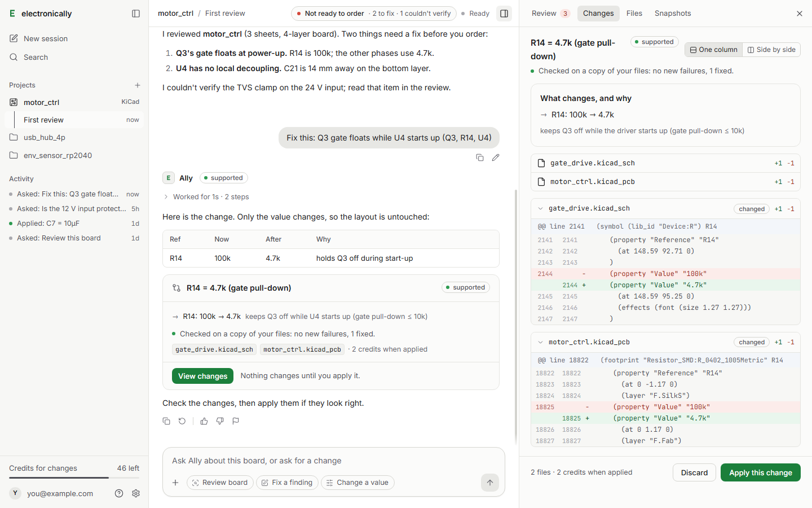
Task: Open help from the question mark icon
Action: pos(119,493)
